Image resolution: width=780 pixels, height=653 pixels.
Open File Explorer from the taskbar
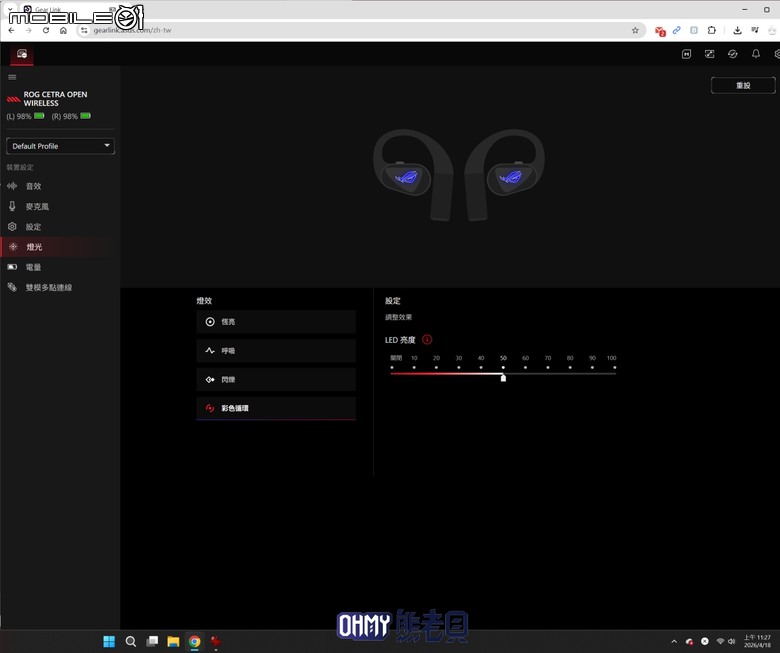point(173,641)
